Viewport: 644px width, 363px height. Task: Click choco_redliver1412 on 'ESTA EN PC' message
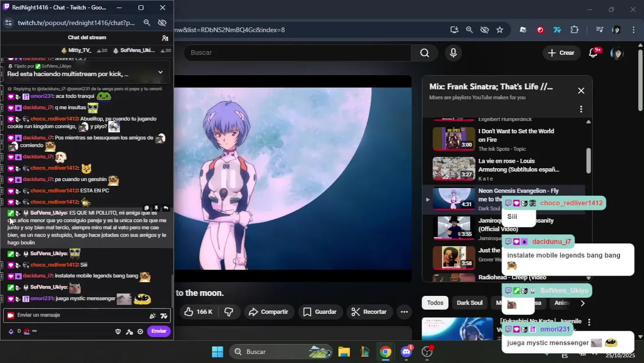[54, 191]
